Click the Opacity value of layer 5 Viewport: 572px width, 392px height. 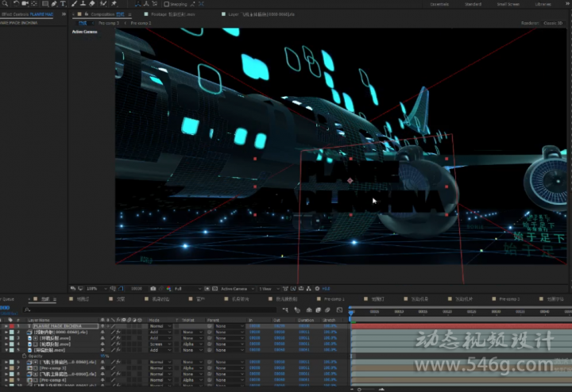pyautogui.click(x=105, y=356)
